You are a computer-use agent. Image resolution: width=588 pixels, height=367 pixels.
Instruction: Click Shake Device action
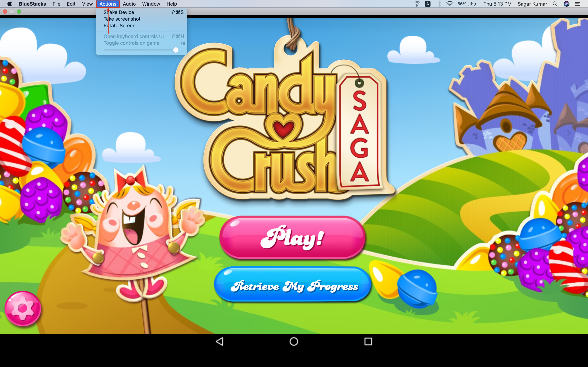click(118, 12)
